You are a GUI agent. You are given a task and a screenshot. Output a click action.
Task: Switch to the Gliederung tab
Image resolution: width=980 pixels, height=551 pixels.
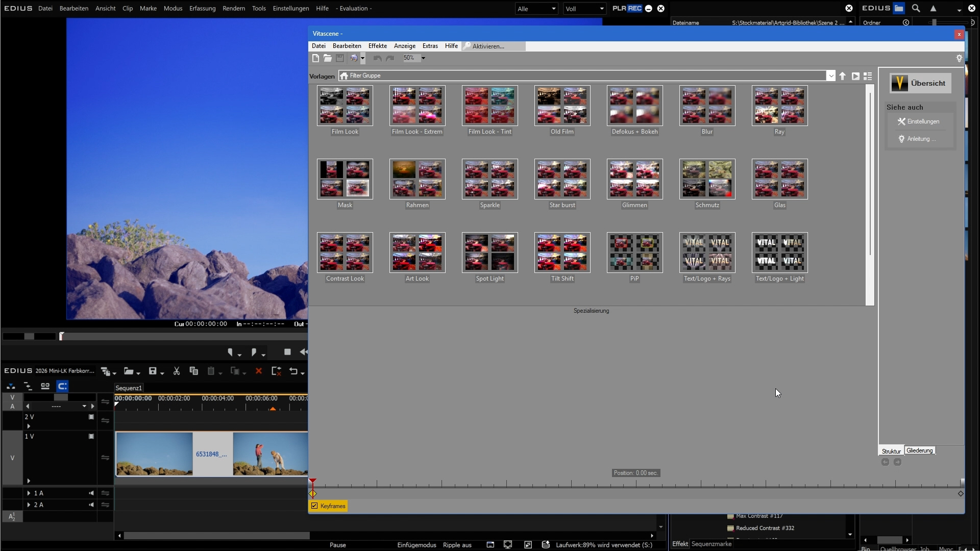pyautogui.click(x=919, y=450)
